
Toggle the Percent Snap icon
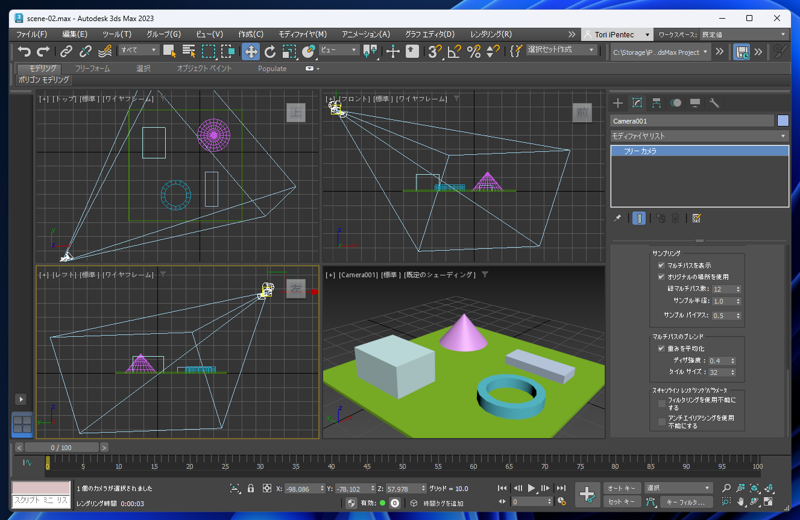tap(473, 52)
